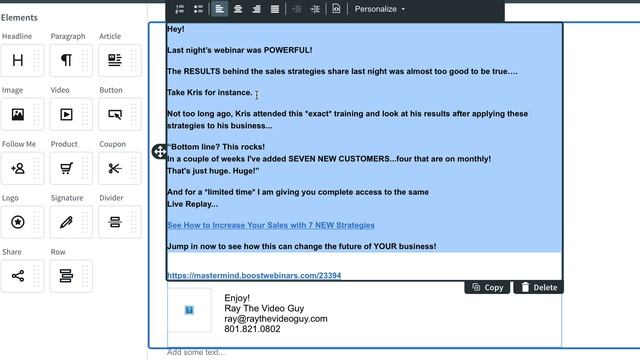Click the mastermind.boostwebinars.com URL link
The image size is (640, 360).
pyautogui.click(x=254, y=276)
